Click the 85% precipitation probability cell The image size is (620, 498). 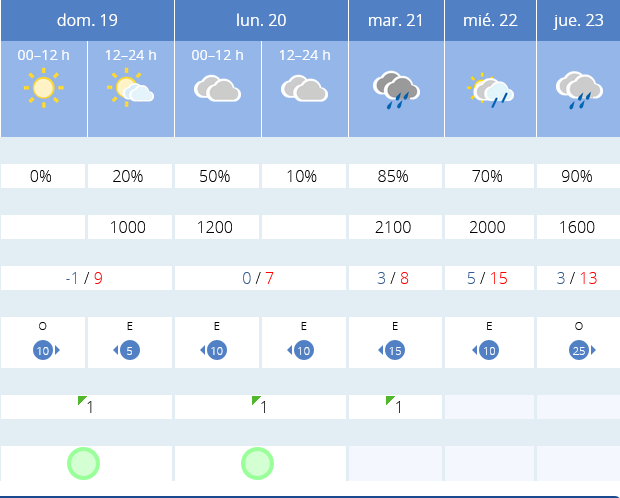(x=395, y=176)
